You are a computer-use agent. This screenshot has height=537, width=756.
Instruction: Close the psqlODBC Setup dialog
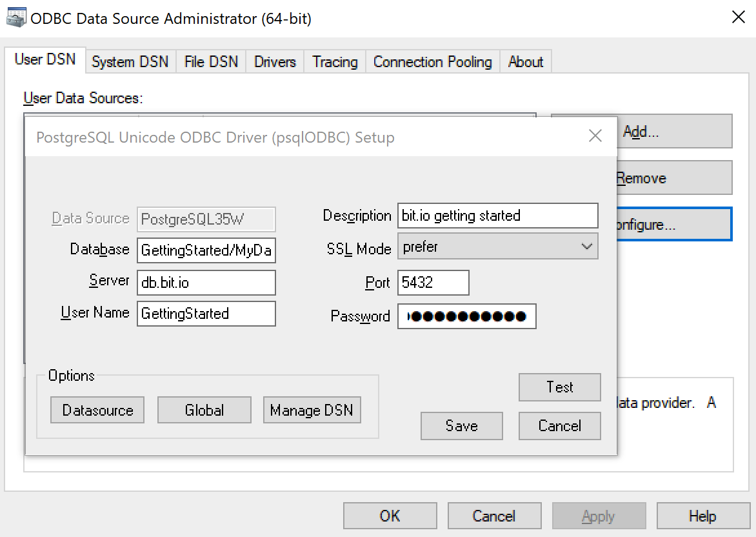pyautogui.click(x=595, y=136)
